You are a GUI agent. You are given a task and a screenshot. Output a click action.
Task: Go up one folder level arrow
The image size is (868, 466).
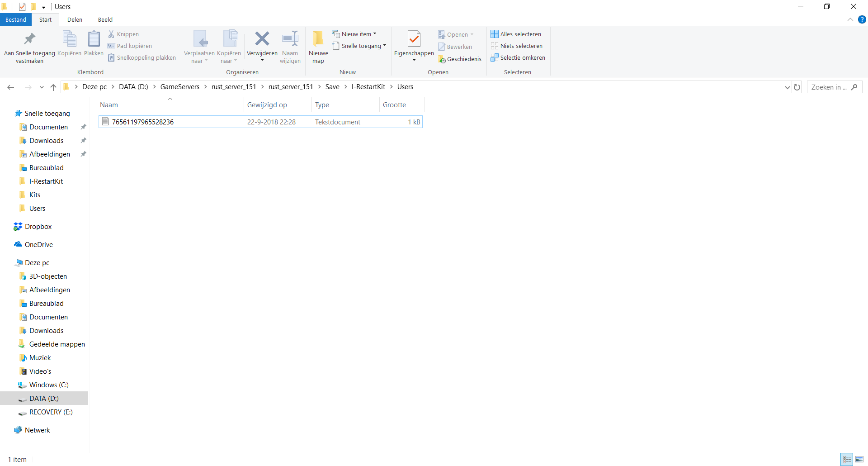[53, 87]
